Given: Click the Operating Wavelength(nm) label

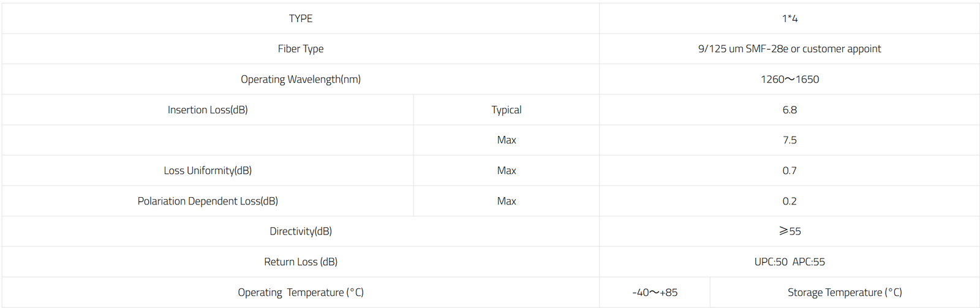Looking at the screenshot, I should pos(301,80).
